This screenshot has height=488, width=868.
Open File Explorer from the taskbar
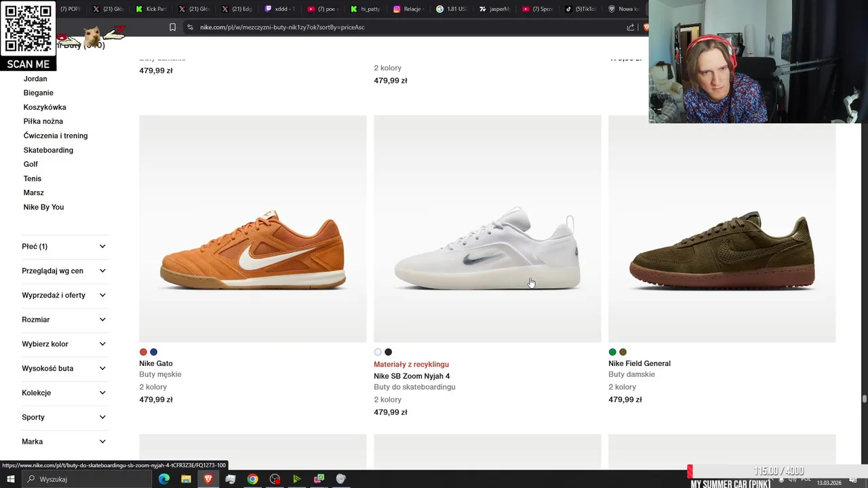pyautogui.click(x=186, y=479)
